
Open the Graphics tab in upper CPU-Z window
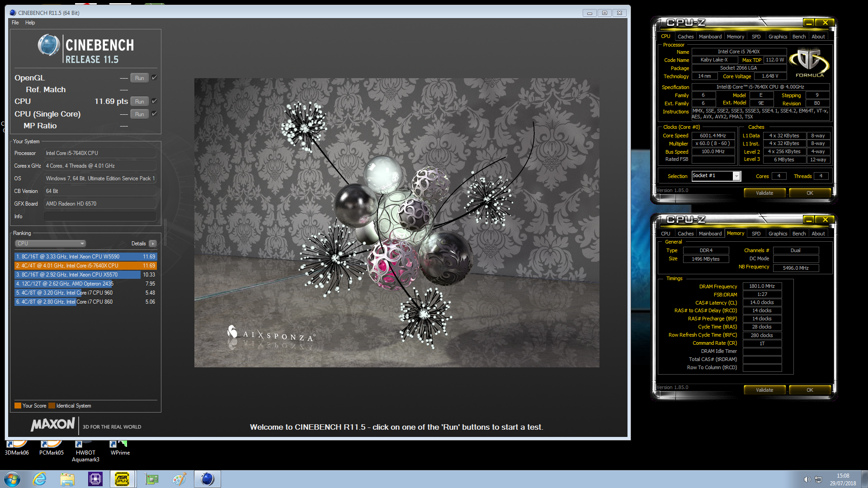(x=778, y=37)
